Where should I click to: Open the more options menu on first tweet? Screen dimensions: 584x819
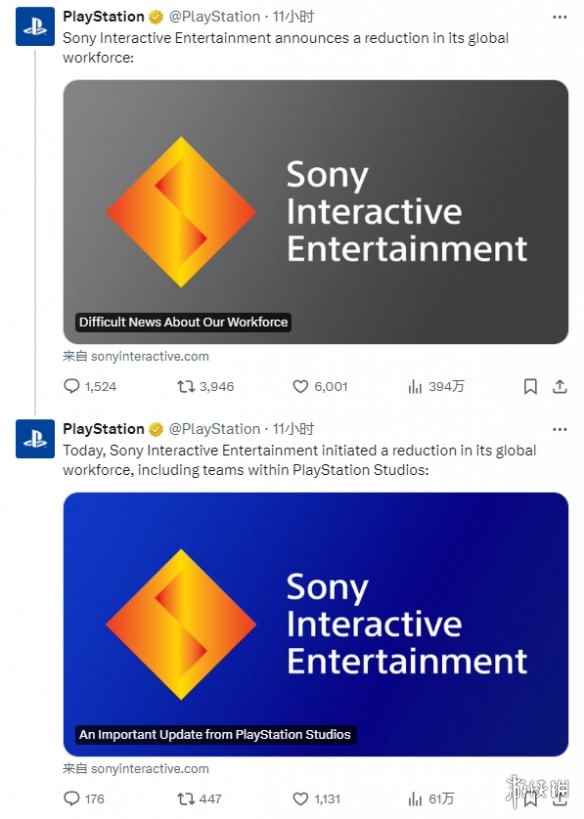coord(559,17)
